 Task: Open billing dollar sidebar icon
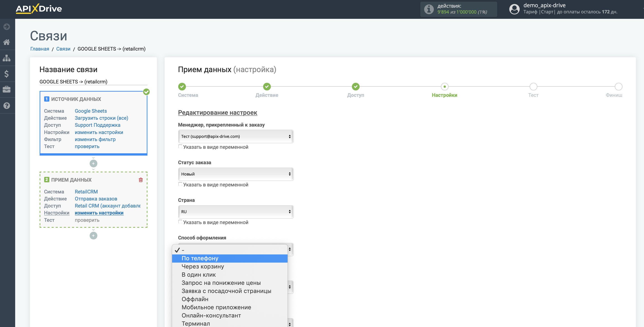(x=7, y=74)
